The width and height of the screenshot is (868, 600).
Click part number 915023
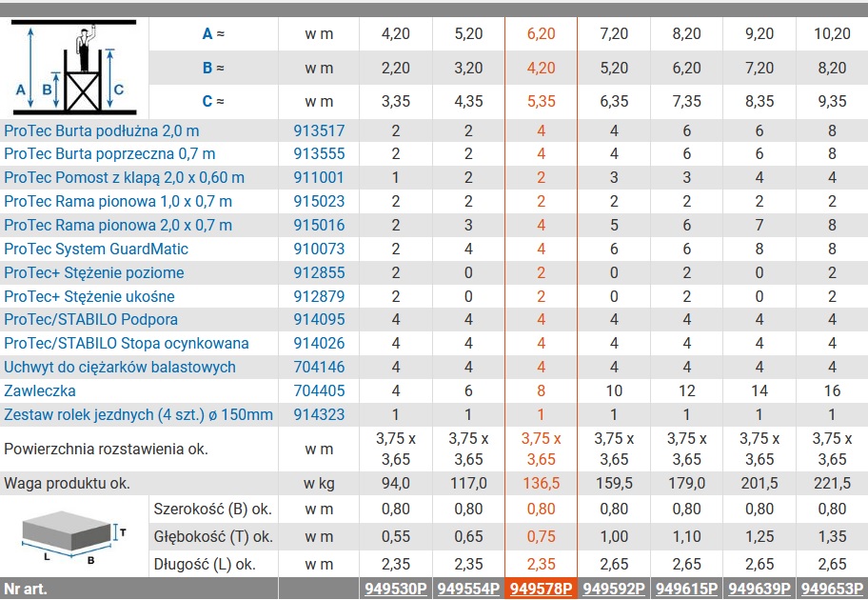click(x=319, y=201)
